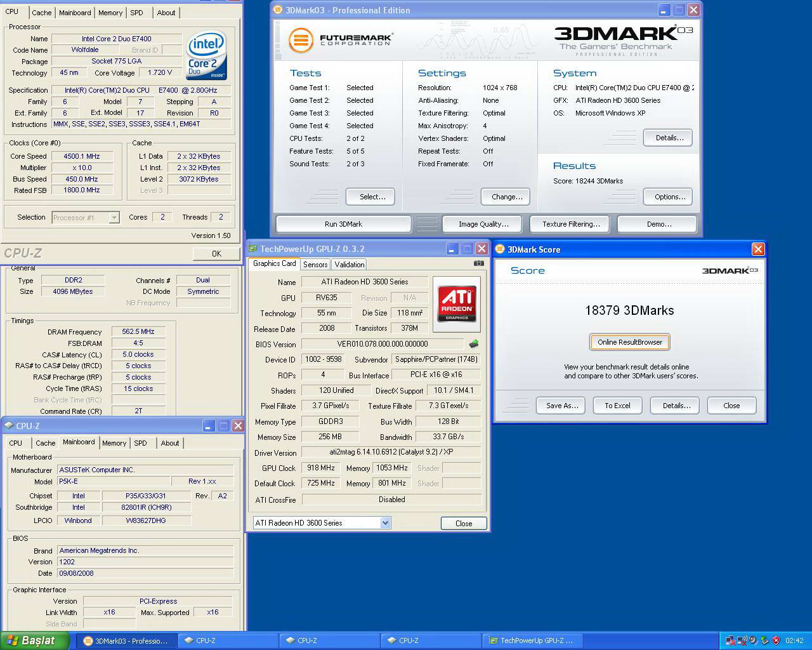812x650 pixels.
Task: Click Details button in System section
Action: pos(669,138)
